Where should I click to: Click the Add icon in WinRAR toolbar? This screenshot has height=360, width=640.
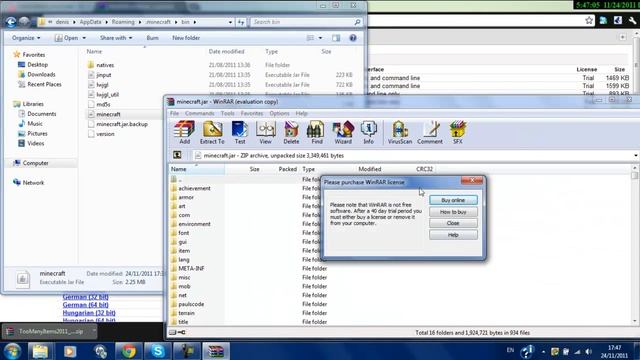tap(184, 133)
